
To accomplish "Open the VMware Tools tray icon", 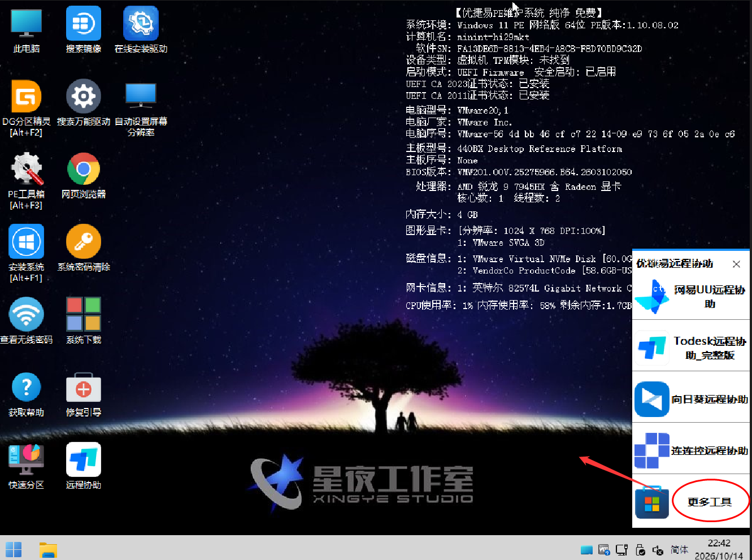I will pyautogui.click(x=604, y=550).
